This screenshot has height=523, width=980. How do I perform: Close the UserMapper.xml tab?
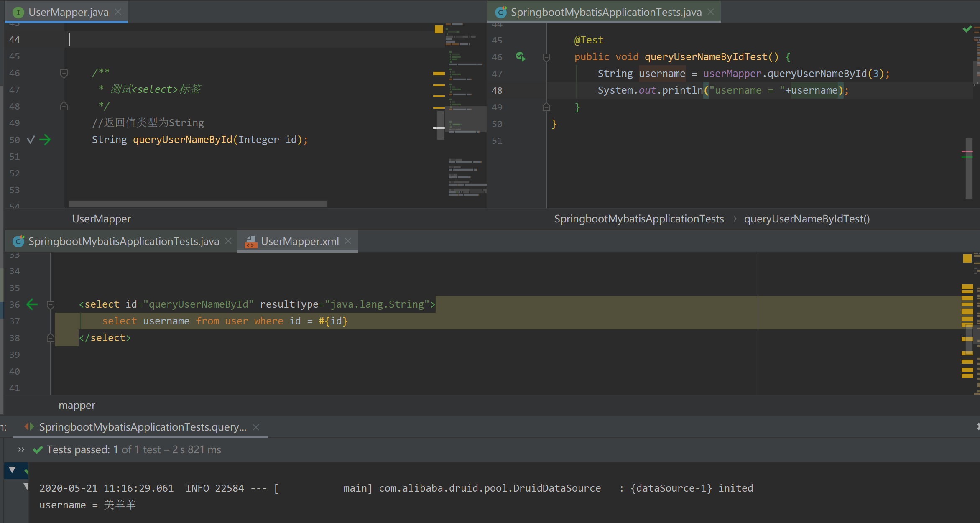(x=348, y=241)
